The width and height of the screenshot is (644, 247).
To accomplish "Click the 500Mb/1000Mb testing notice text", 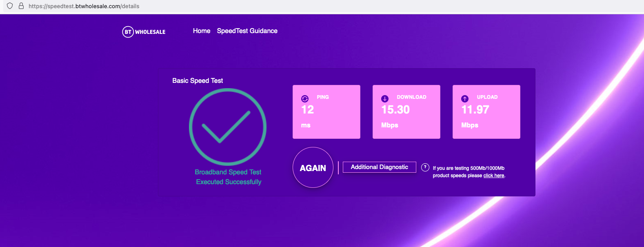I will click(x=469, y=168).
